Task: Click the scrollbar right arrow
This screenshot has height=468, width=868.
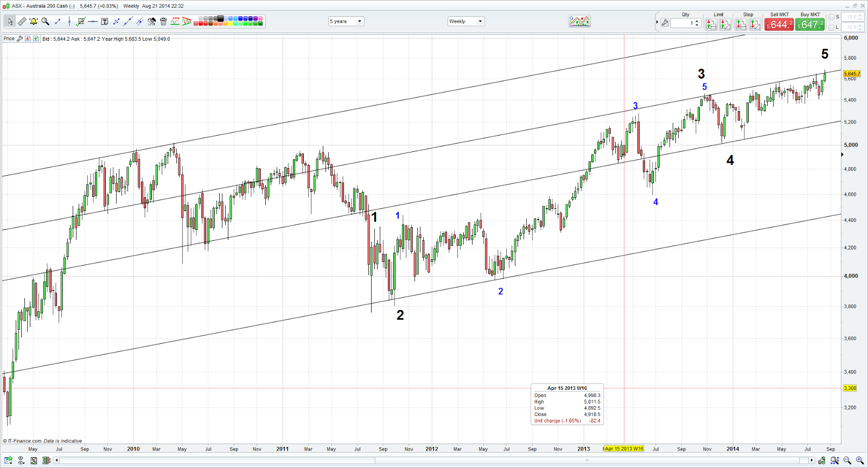Action: click(x=812, y=460)
